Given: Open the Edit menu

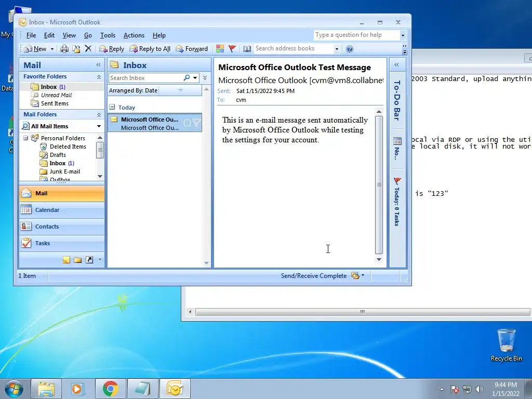Looking at the screenshot, I should point(49,35).
